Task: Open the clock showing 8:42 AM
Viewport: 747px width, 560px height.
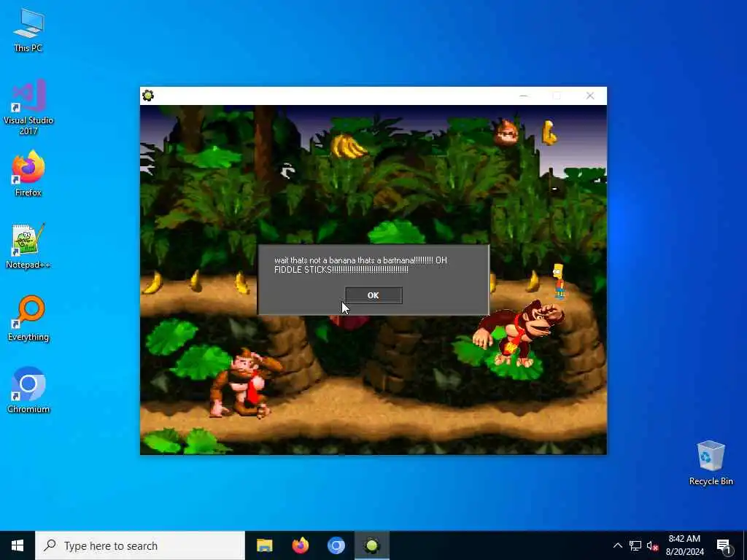Action: coord(684,545)
